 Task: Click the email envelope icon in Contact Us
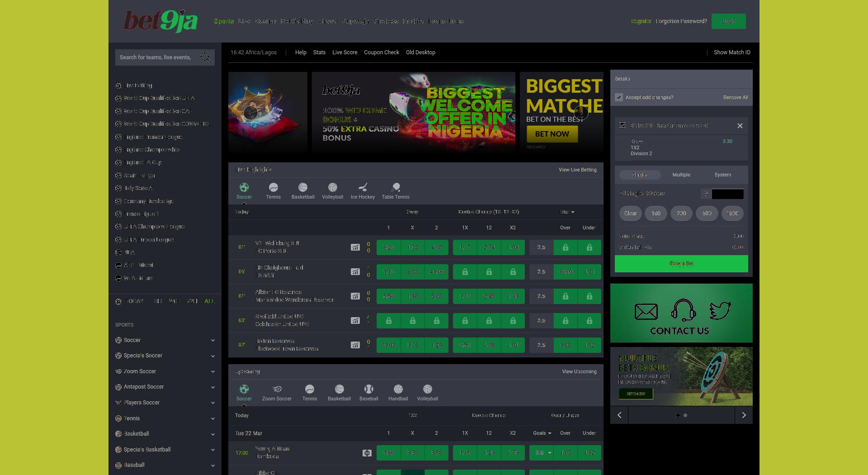(x=646, y=311)
